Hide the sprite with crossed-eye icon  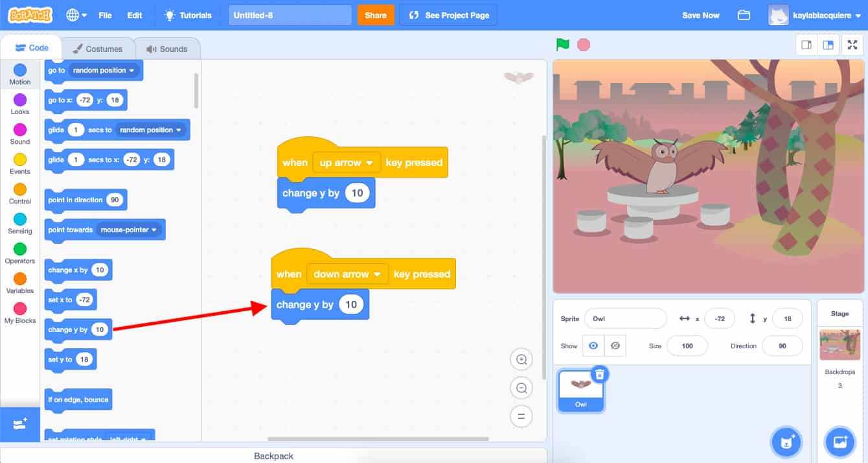click(615, 346)
